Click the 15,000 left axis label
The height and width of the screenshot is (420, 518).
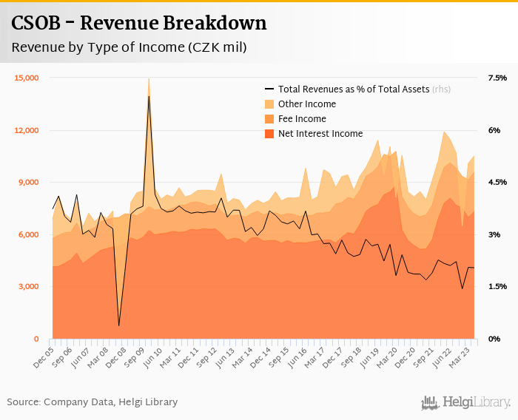coord(27,78)
